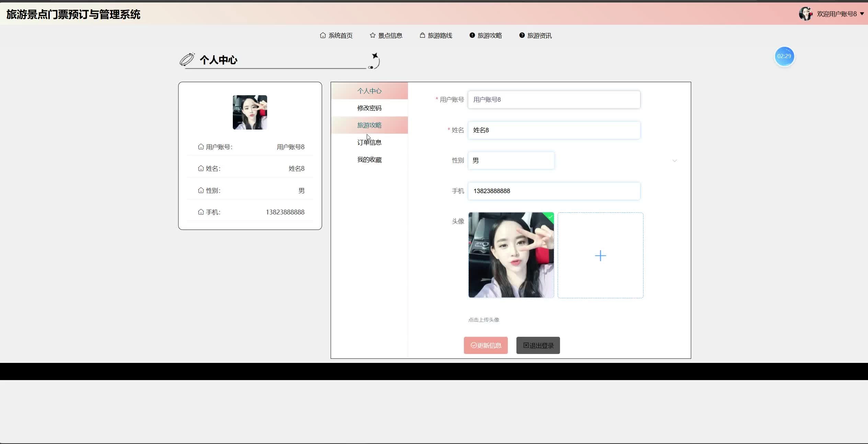Click the 手机 phone number field
The image size is (868, 444).
[553, 191]
